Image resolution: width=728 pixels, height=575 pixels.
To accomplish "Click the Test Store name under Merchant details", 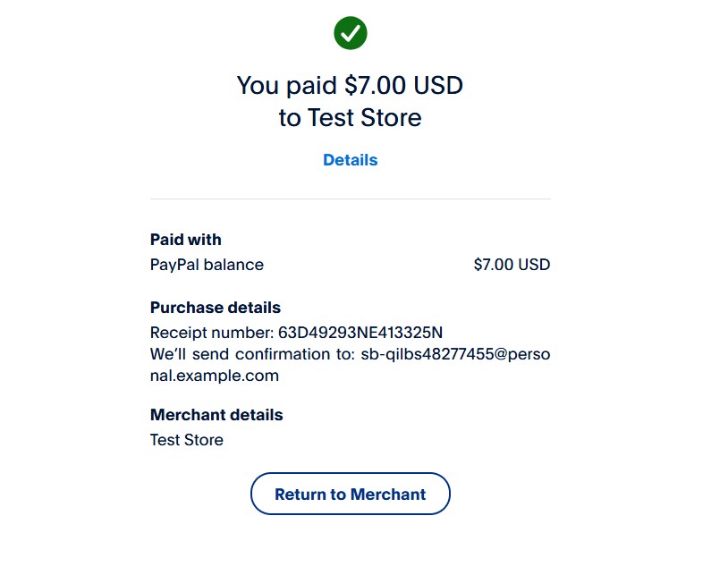I will [186, 439].
